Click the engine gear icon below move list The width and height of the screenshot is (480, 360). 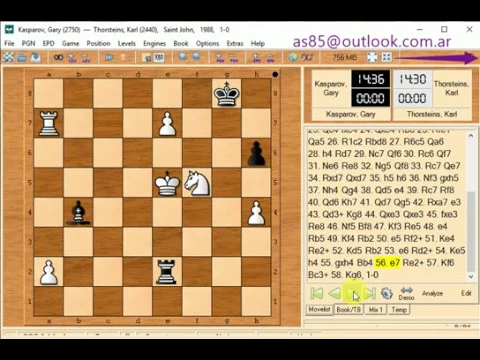coord(387,293)
